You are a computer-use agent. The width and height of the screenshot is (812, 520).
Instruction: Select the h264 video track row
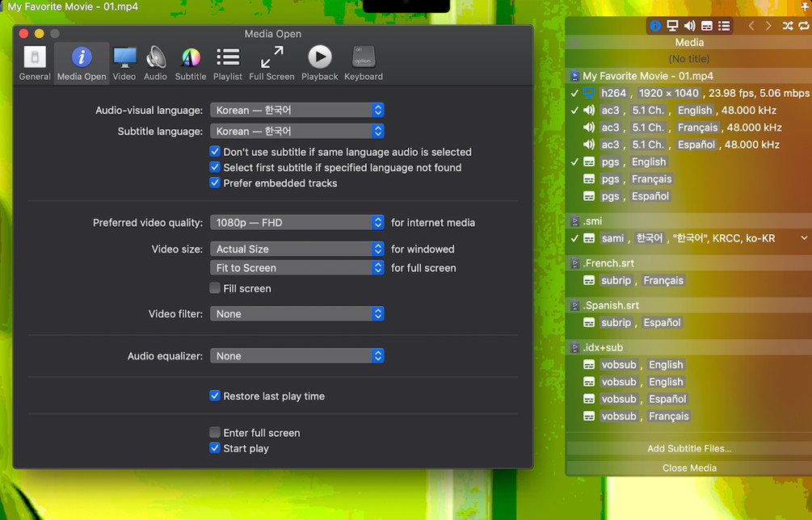[688, 93]
